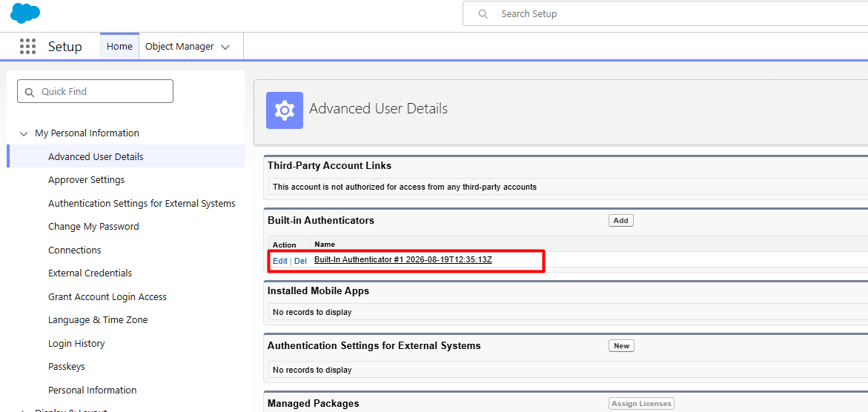Click the Quick Find magnifier icon

pyautogui.click(x=30, y=91)
